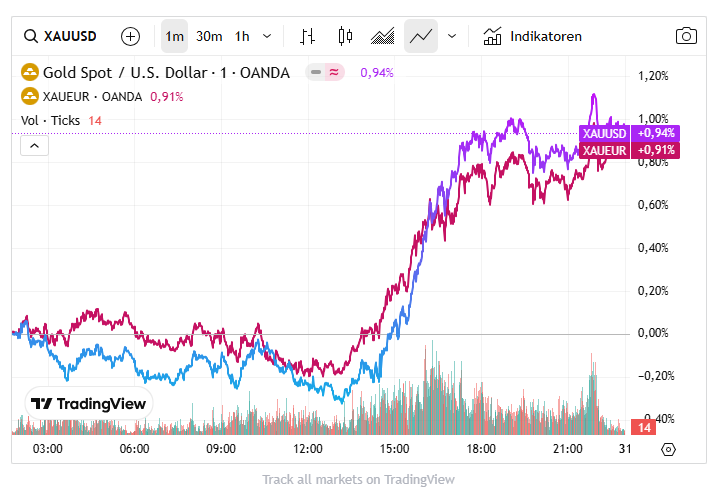Open the XAUUSD symbol search
The image size is (723, 494).
point(60,36)
